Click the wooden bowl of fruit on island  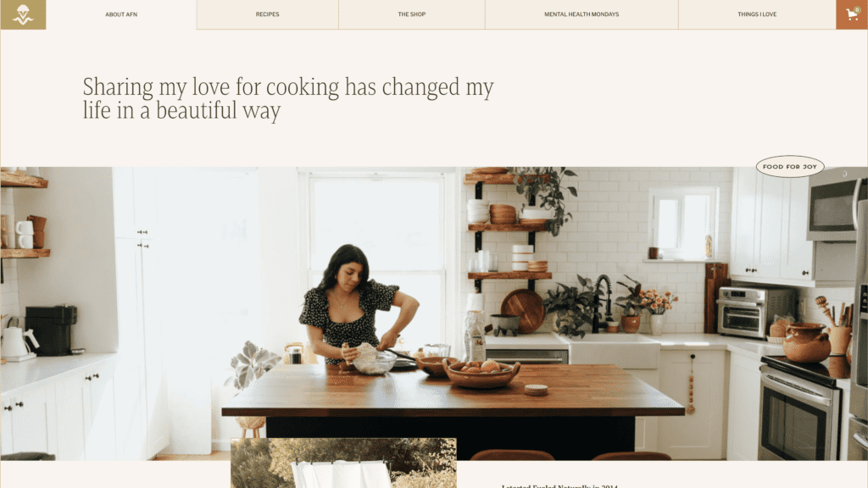(481, 373)
